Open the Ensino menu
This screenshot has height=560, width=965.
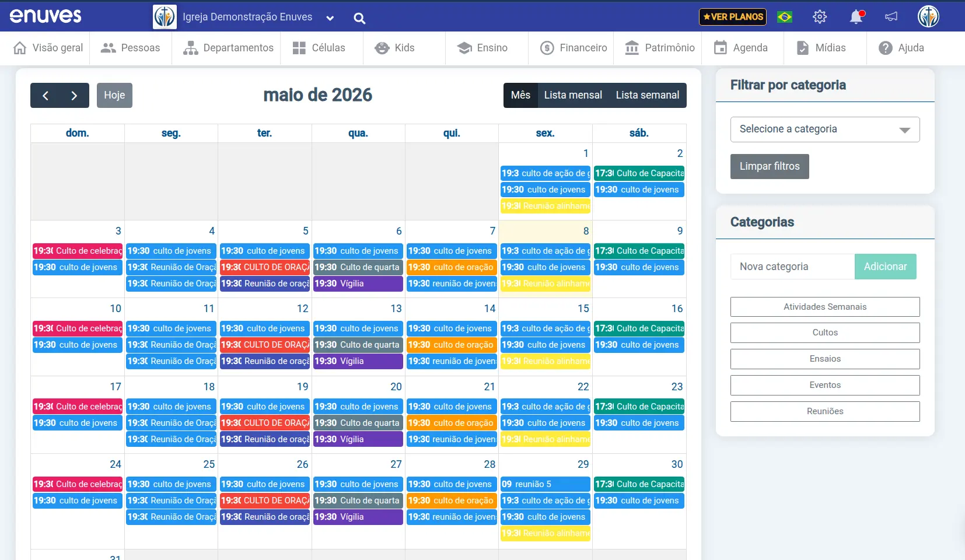pos(482,48)
